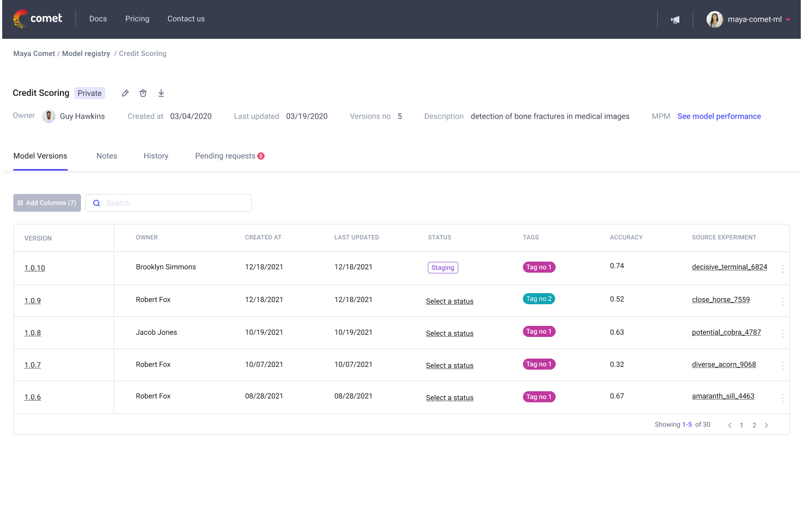This screenshot has height=532, width=803.
Task: Click the Add Columns grid icon
Action: coord(20,203)
